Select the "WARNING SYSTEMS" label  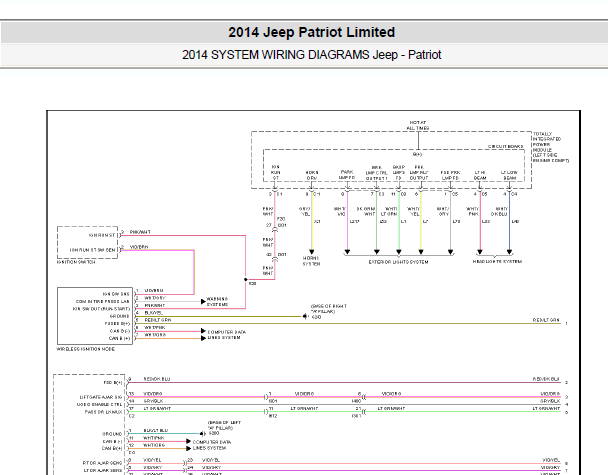point(217,302)
